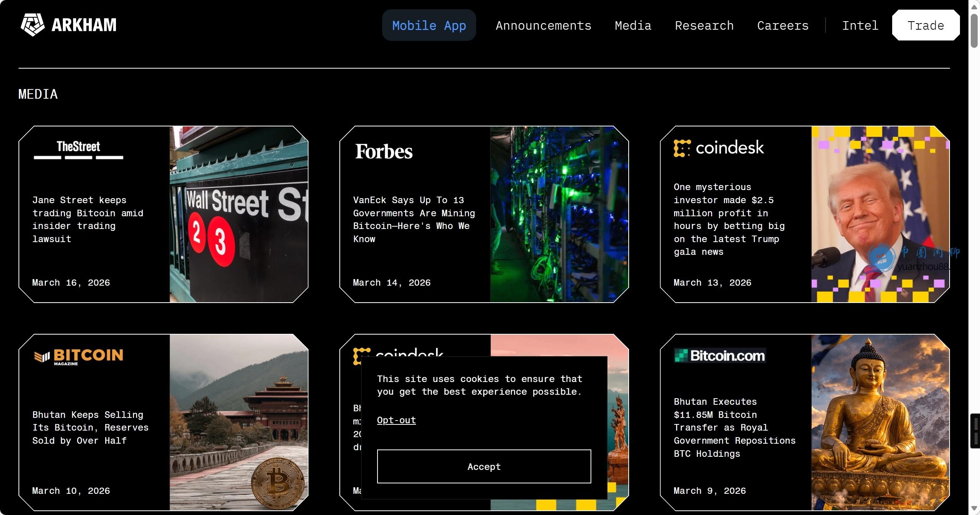Click the Bitcoin.com logo
The width and height of the screenshot is (980, 515).
tap(720, 355)
